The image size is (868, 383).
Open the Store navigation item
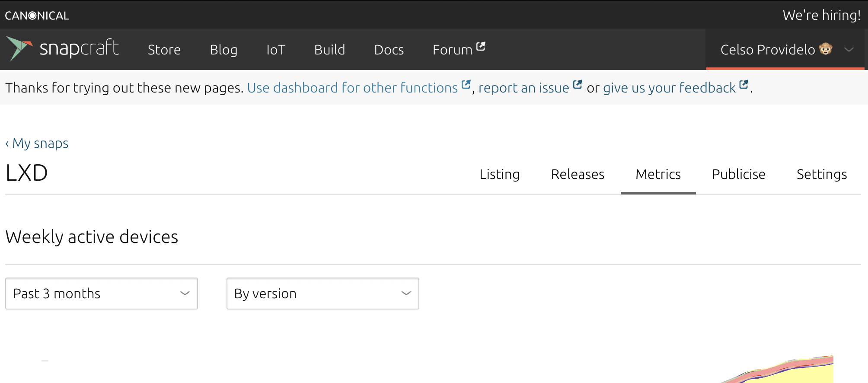pyautogui.click(x=164, y=50)
